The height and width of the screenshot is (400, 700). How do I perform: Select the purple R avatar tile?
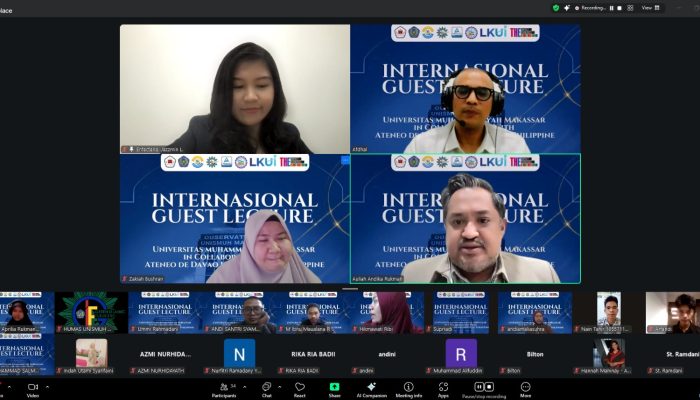[461, 354]
